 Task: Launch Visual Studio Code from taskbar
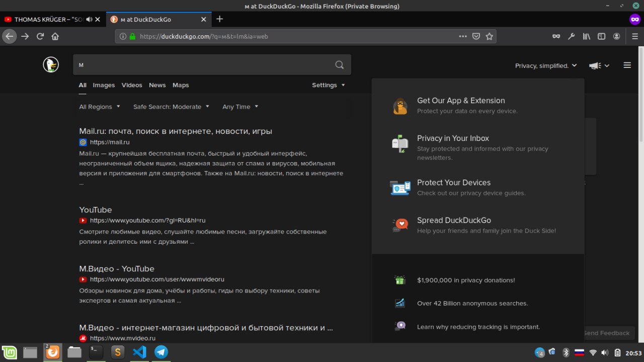coord(139,352)
